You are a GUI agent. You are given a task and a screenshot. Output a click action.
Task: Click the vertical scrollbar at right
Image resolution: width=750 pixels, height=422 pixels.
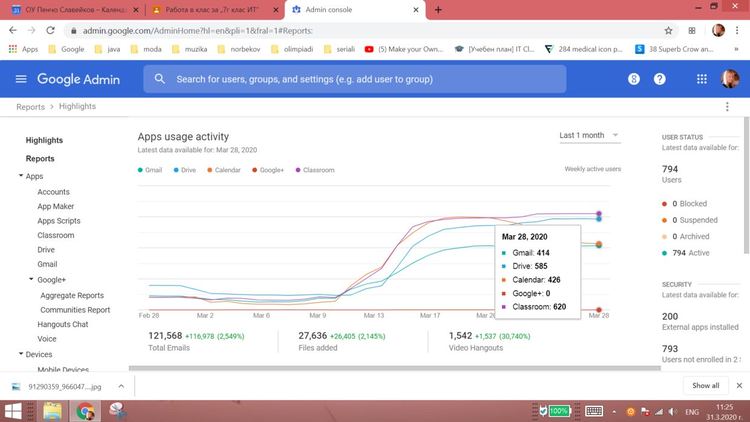(746, 186)
